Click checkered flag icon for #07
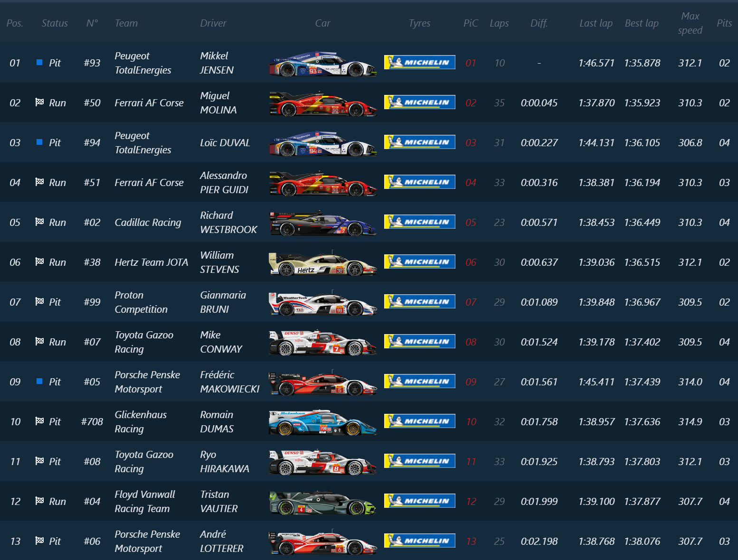 coord(39,341)
